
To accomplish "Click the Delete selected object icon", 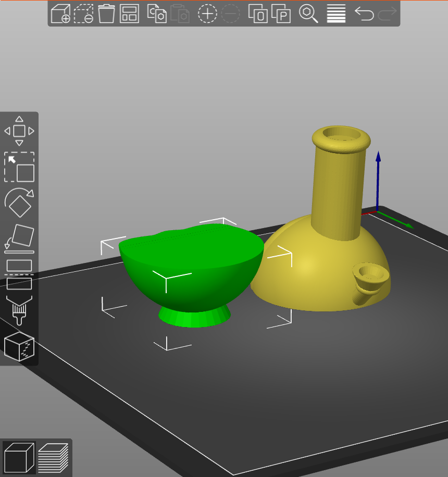I will pyautogui.click(x=84, y=14).
